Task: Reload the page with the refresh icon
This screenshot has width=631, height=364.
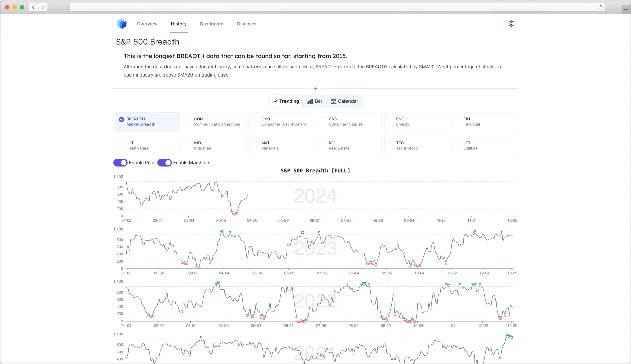Action: (600, 7)
